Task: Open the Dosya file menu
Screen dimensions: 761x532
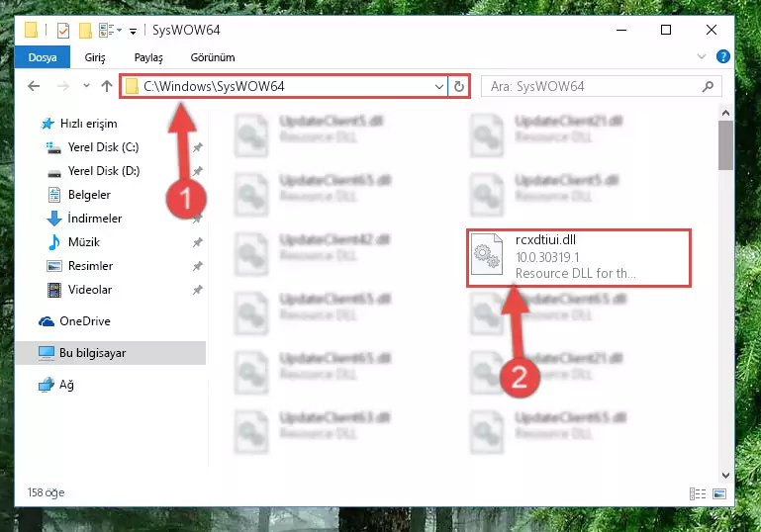Action: (43, 57)
